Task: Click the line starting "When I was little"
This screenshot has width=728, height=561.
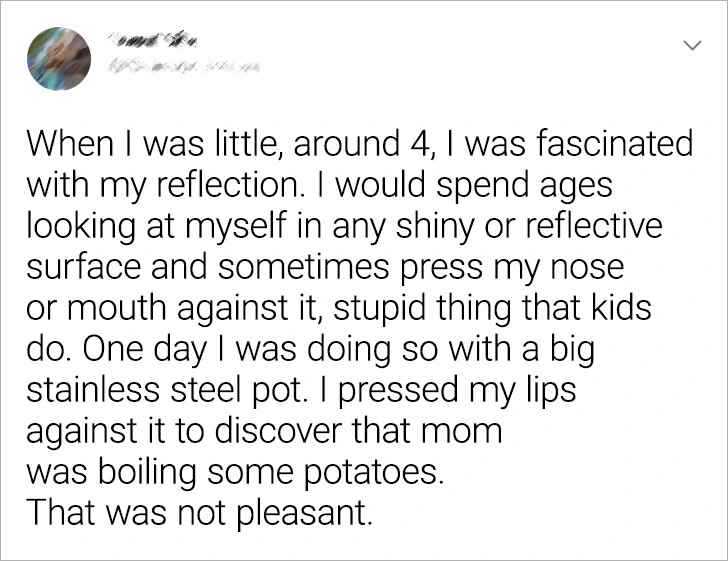Action: [359, 146]
